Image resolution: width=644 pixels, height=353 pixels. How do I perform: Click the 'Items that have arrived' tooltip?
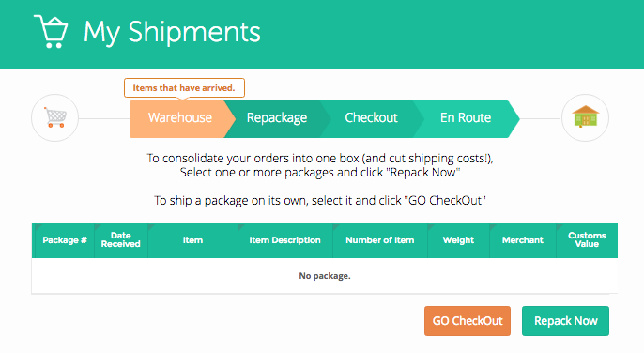click(x=184, y=88)
